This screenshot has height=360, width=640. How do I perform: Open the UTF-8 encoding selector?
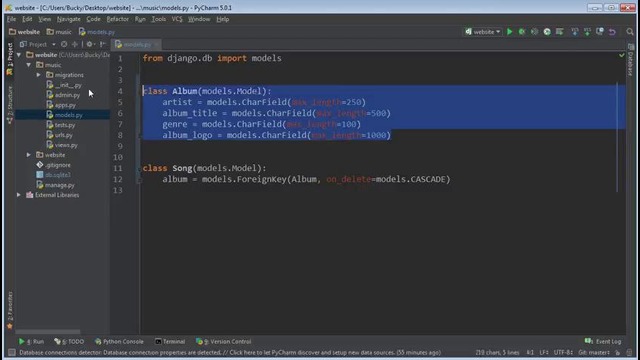(563, 352)
